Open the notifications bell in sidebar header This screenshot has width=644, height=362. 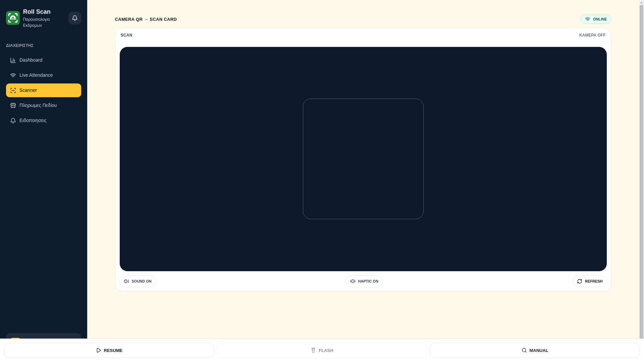coord(75,18)
